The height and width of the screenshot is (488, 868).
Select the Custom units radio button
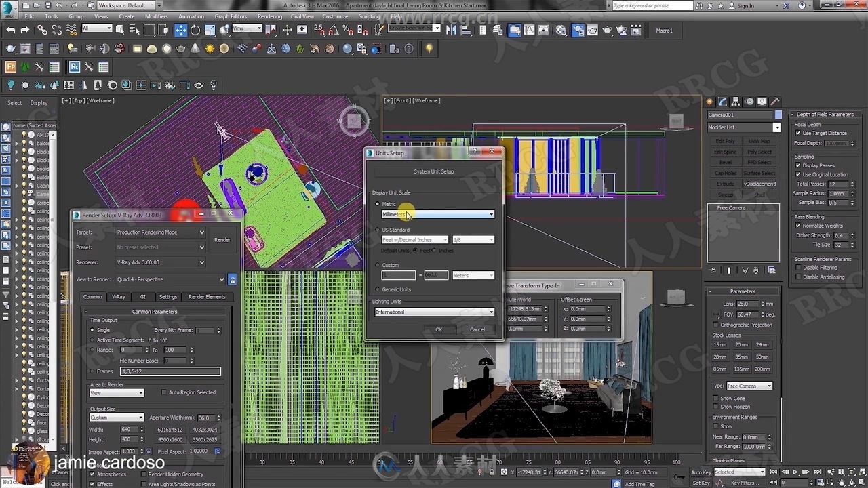point(378,265)
